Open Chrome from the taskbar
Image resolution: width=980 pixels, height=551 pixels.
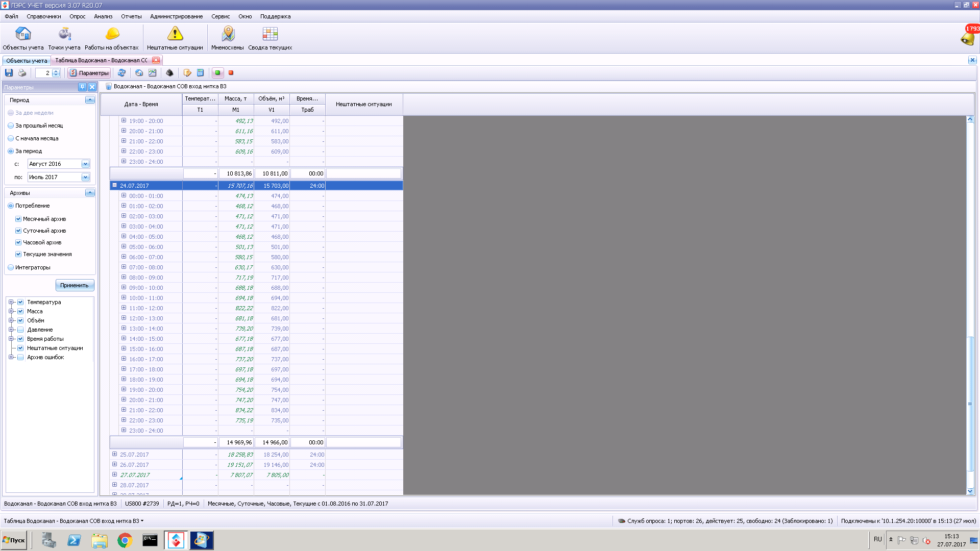pos(125,540)
